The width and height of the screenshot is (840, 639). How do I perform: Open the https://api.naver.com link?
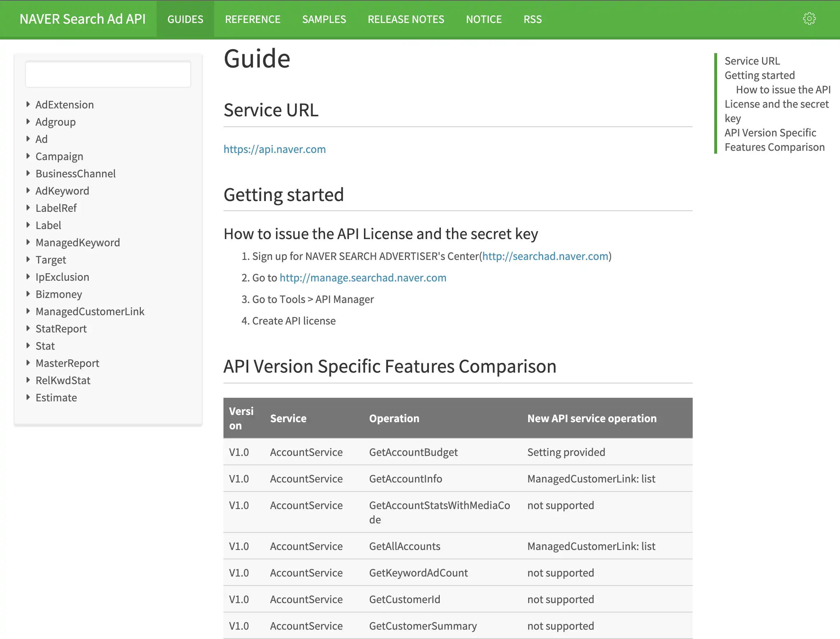click(x=274, y=149)
